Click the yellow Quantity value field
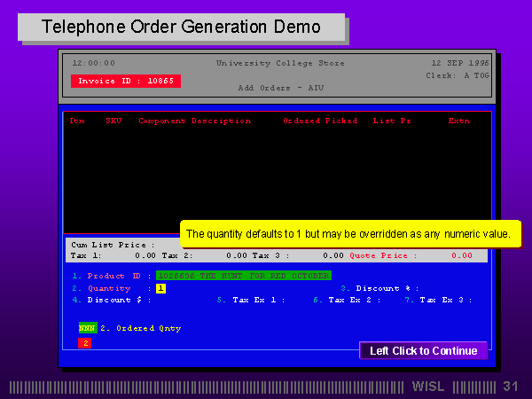532x399 pixels. tap(160, 288)
